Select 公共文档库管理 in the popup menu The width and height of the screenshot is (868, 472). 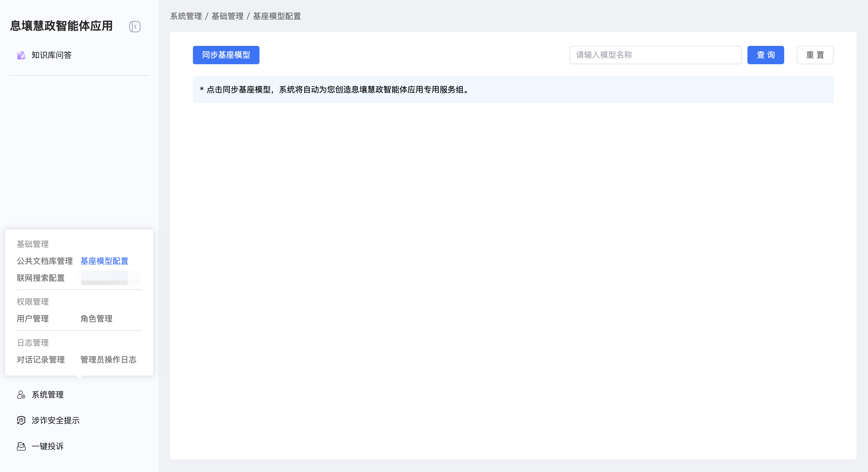pyautogui.click(x=45, y=261)
